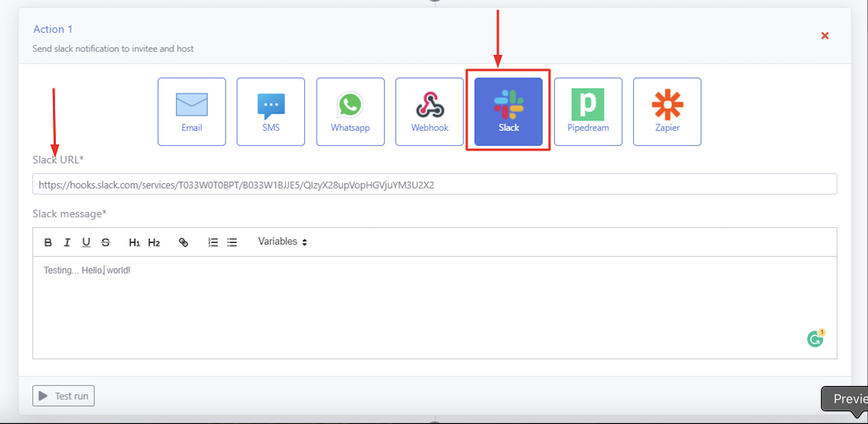Open the Variables dropdown
The height and width of the screenshot is (424, 868).
click(x=283, y=241)
